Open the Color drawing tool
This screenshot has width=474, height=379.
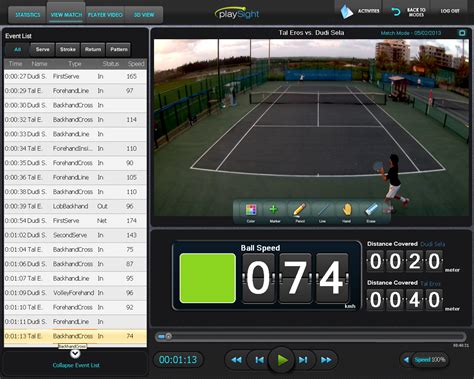coord(250,212)
